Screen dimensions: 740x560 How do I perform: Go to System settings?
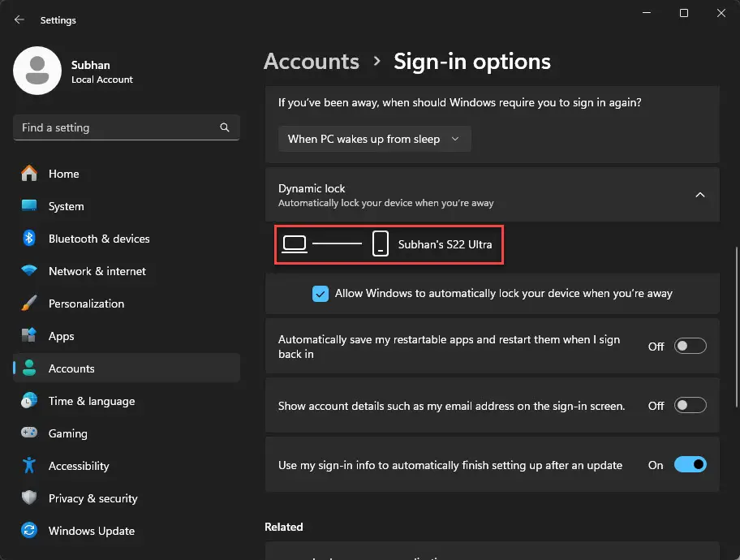tap(127, 206)
